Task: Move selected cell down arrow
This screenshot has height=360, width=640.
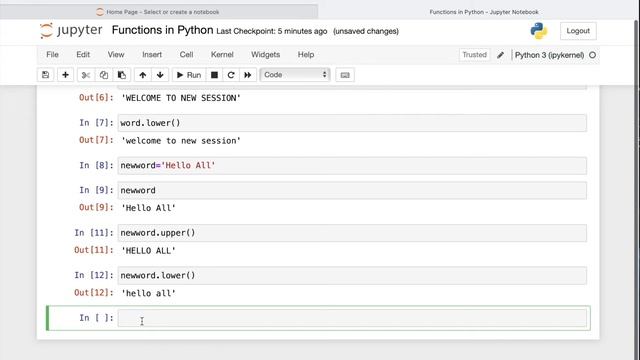Action: (x=160, y=75)
